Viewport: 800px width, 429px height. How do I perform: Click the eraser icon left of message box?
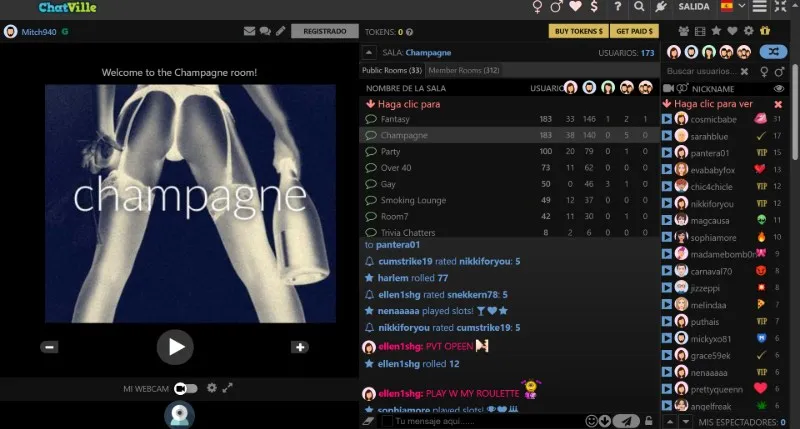[368, 421]
